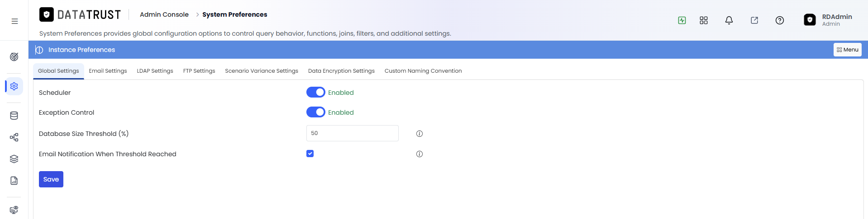This screenshot has height=219, width=868.
Task: Open the hamburger navigation menu
Action: point(14,21)
